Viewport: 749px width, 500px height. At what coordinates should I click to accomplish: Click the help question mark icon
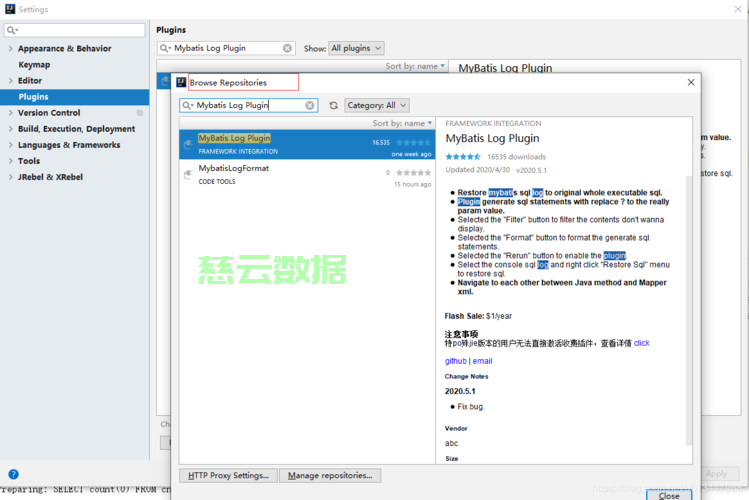13,474
